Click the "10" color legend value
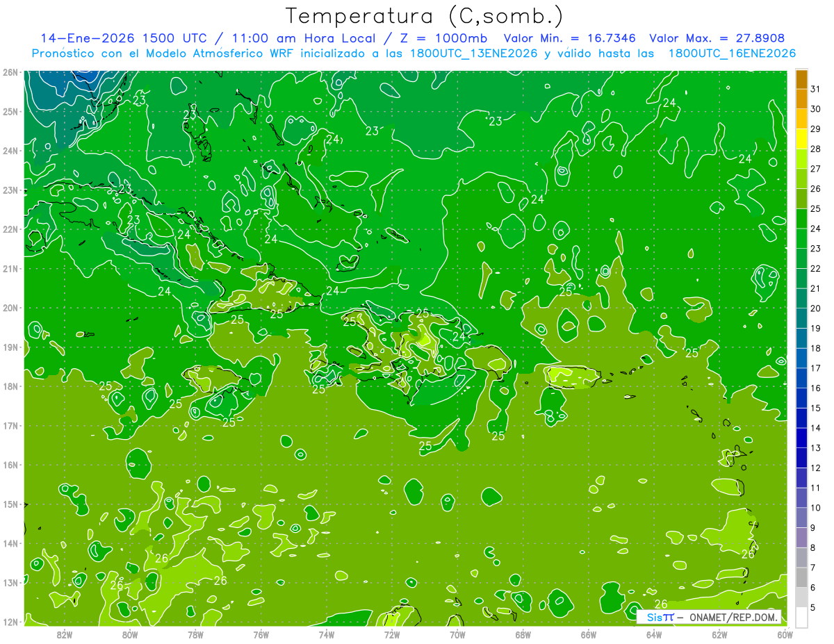 point(816,507)
